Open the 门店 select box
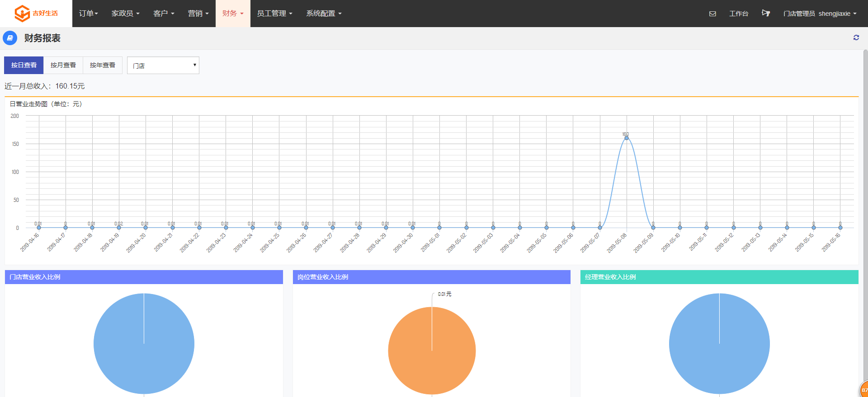 click(x=163, y=65)
